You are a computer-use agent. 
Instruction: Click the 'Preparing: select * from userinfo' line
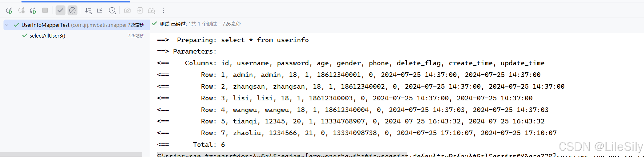(233, 40)
